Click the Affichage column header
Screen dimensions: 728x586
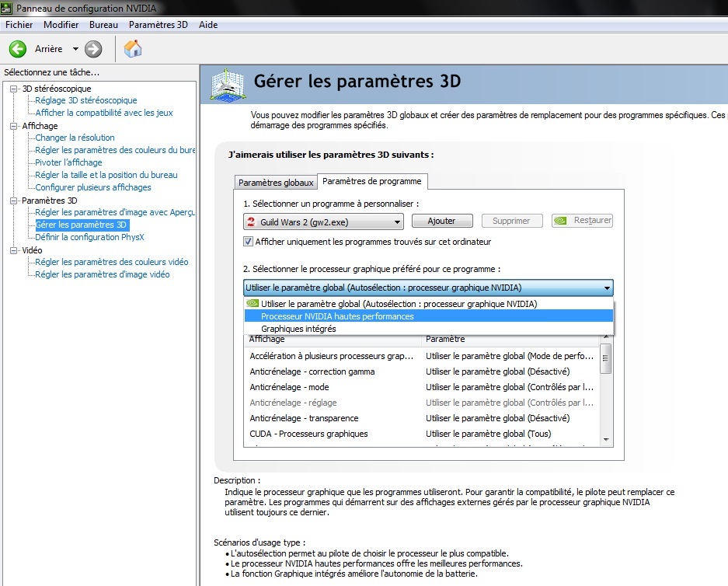coord(333,340)
